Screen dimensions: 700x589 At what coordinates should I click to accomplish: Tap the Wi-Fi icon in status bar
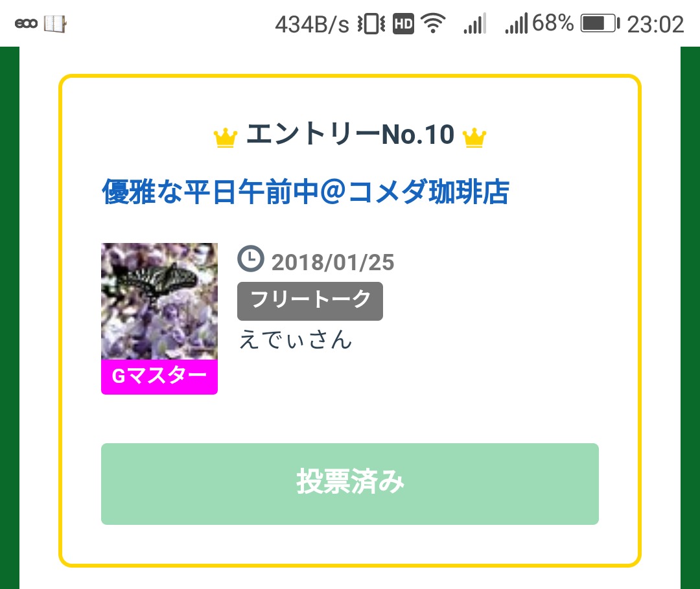[432, 25]
